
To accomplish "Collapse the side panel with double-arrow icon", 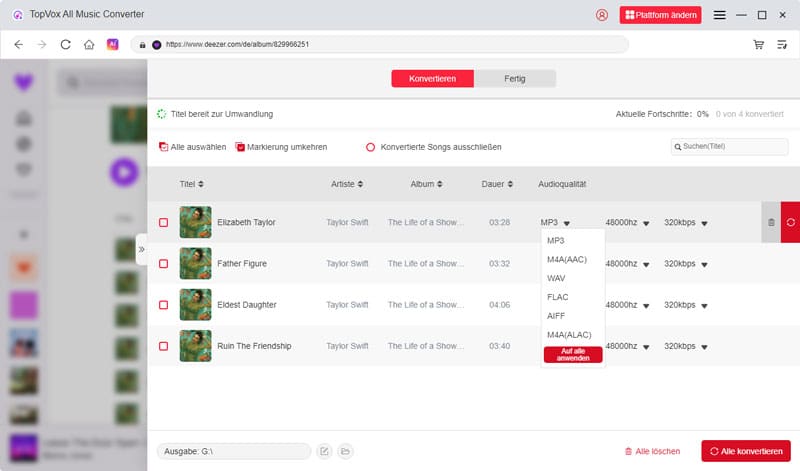I will (x=141, y=248).
